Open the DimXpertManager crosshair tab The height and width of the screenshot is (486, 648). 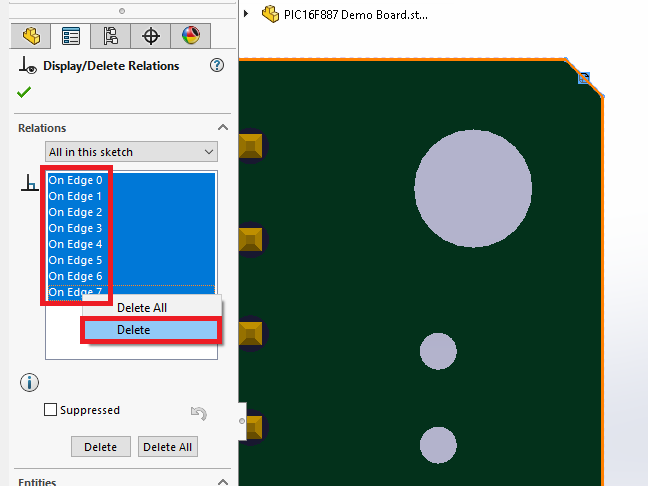(x=151, y=37)
